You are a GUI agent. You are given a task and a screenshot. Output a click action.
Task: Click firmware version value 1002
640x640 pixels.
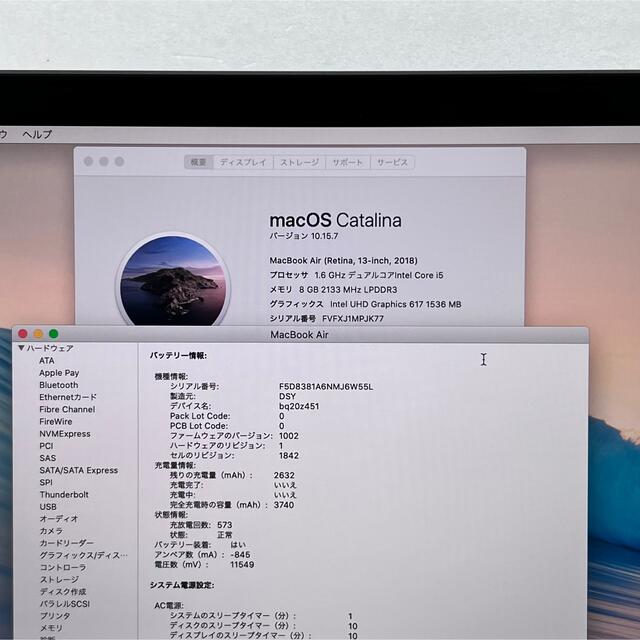[x=289, y=436]
